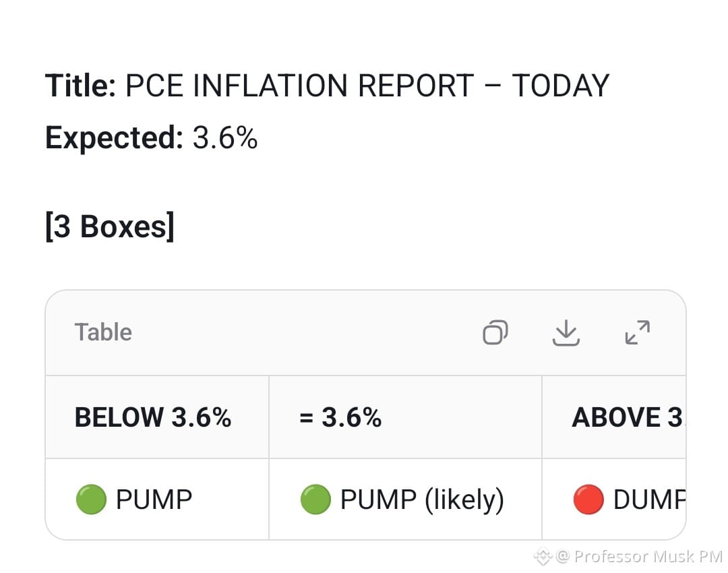728x573 pixels.
Task: Click the Table label in the header
Action: tap(103, 332)
